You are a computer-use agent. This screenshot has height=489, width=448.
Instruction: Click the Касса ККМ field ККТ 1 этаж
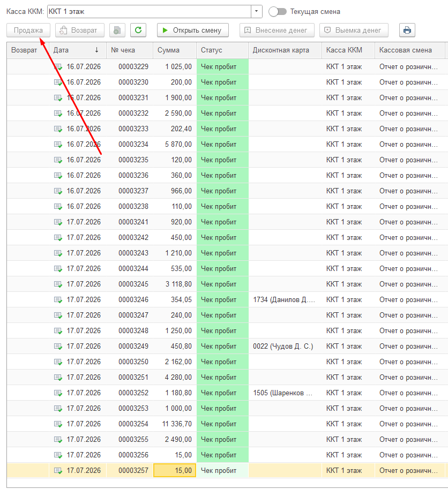149,12
